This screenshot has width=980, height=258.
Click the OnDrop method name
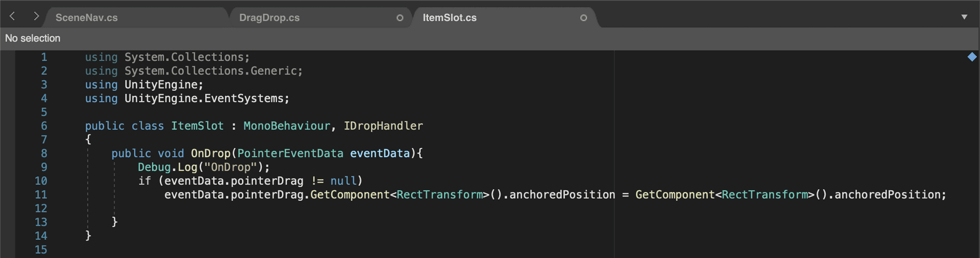click(211, 153)
